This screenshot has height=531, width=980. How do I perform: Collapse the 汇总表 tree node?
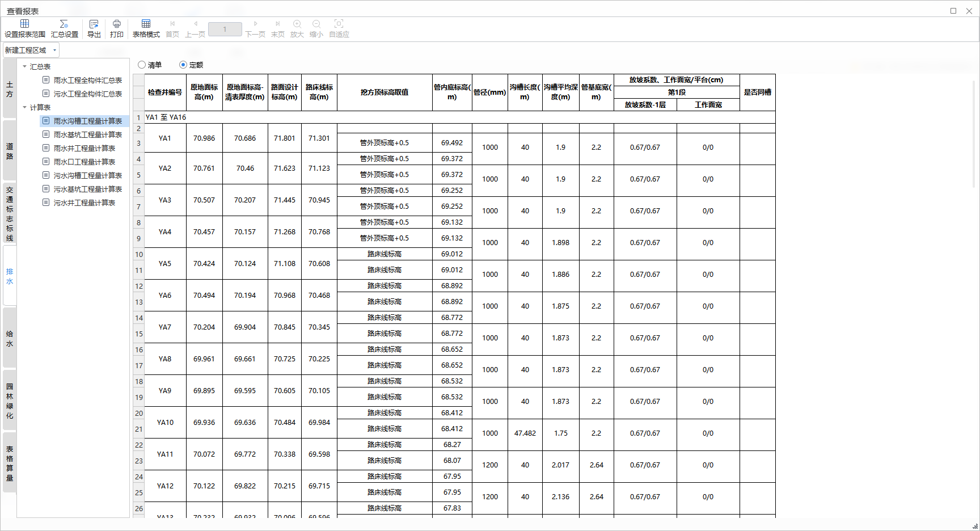(x=25, y=67)
